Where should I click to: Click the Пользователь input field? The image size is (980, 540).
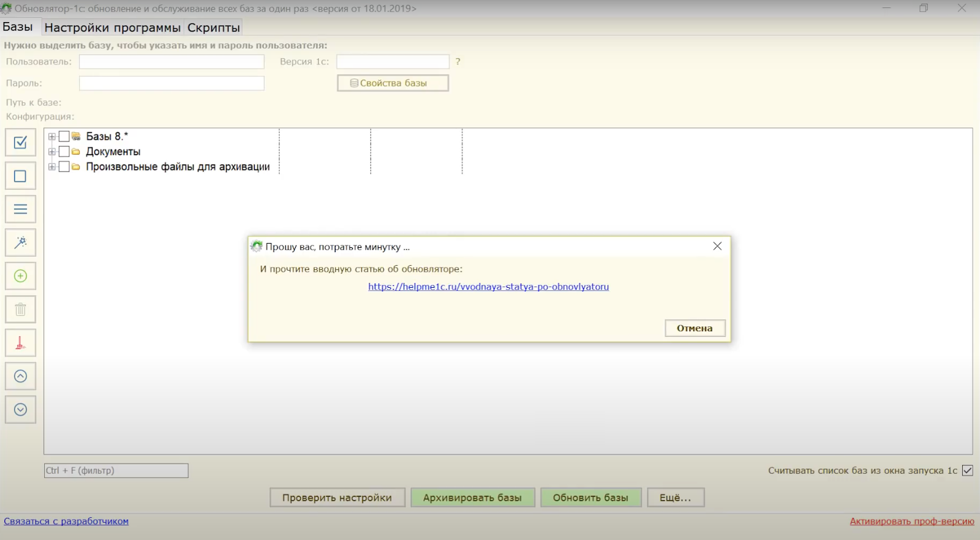[x=171, y=62]
